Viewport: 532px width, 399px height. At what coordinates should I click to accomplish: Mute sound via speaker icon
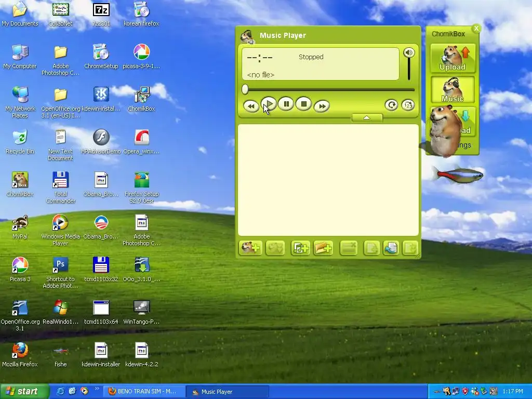pyautogui.click(x=409, y=52)
